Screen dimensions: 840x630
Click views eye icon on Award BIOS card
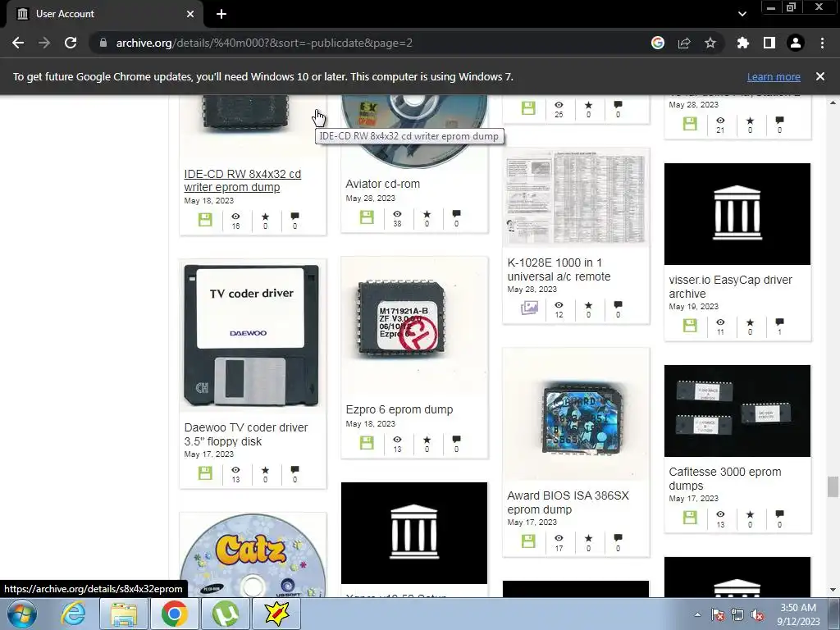[559, 538]
